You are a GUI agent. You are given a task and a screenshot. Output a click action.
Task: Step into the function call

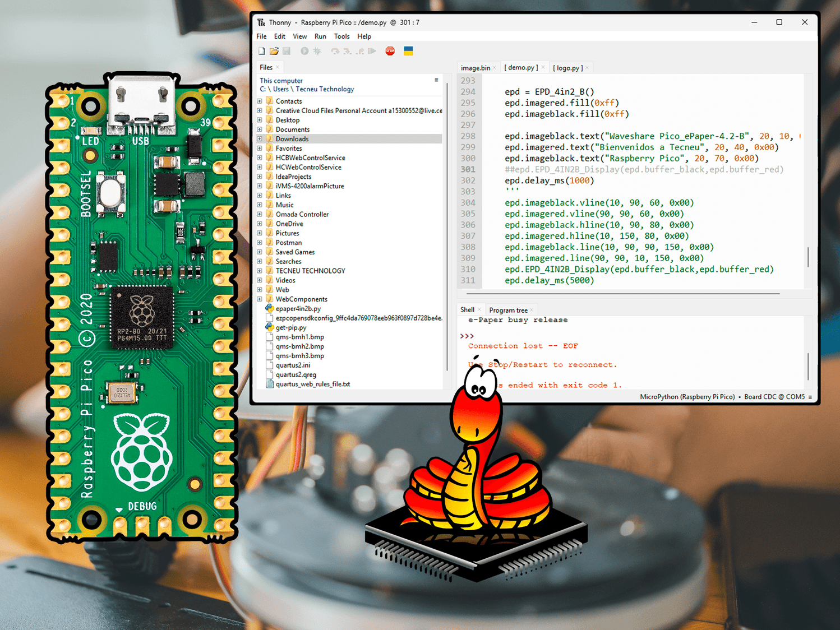[348, 51]
